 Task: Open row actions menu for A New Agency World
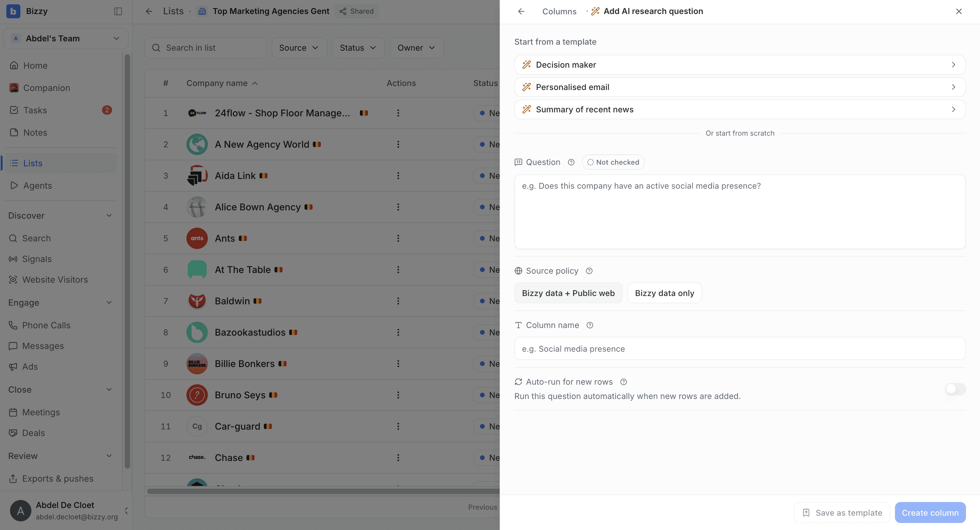tap(398, 144)
